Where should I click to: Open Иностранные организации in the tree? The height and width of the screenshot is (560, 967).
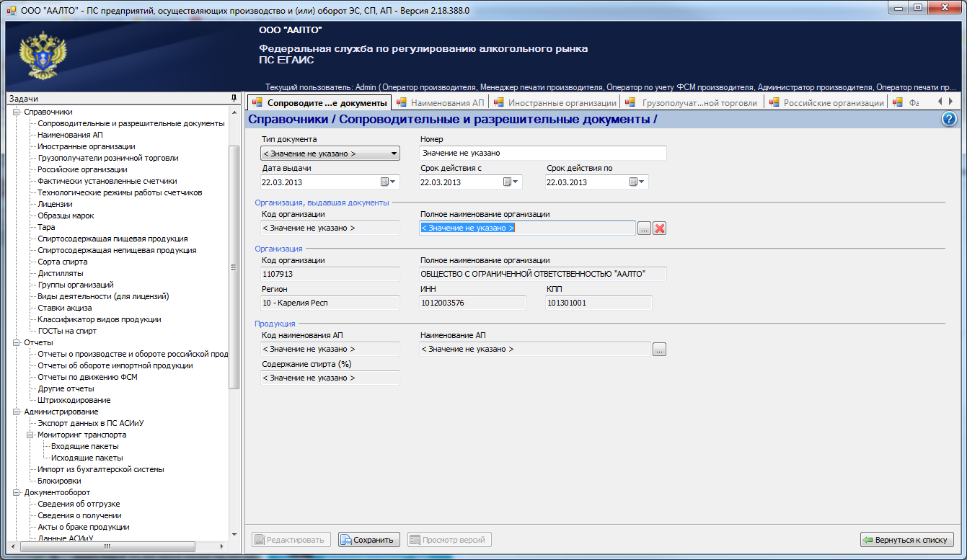(x=86, y=146)
